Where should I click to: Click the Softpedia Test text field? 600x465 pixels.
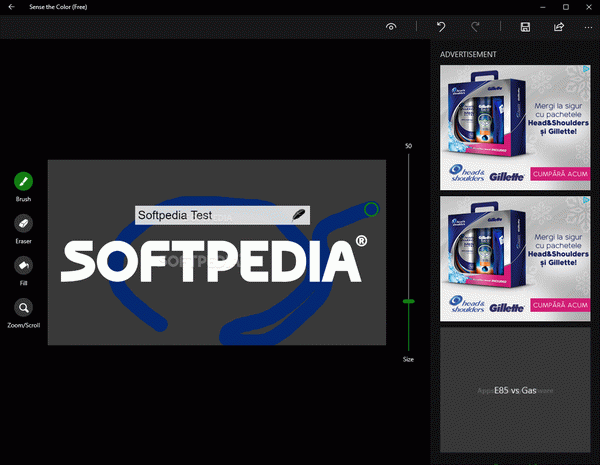coord(210,215)
